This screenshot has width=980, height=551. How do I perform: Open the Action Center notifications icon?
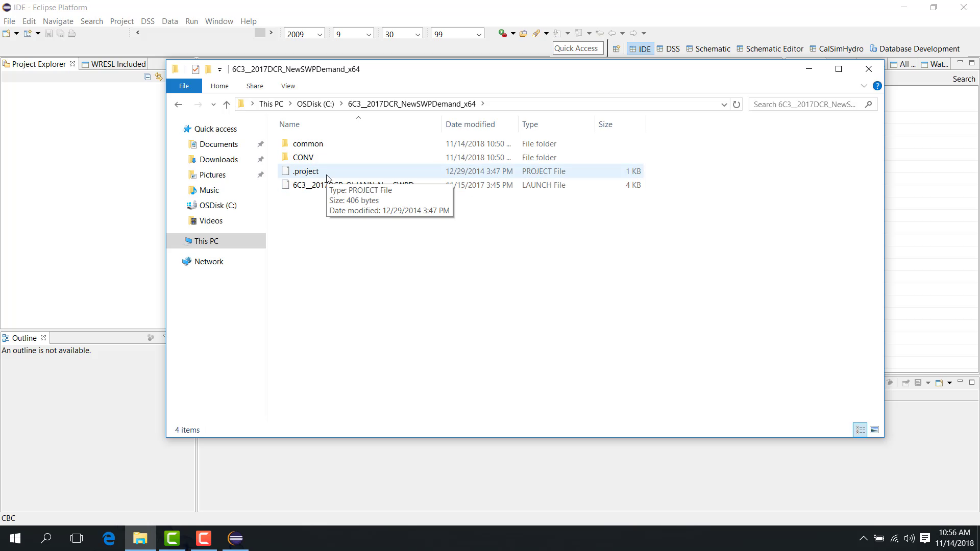925,538
